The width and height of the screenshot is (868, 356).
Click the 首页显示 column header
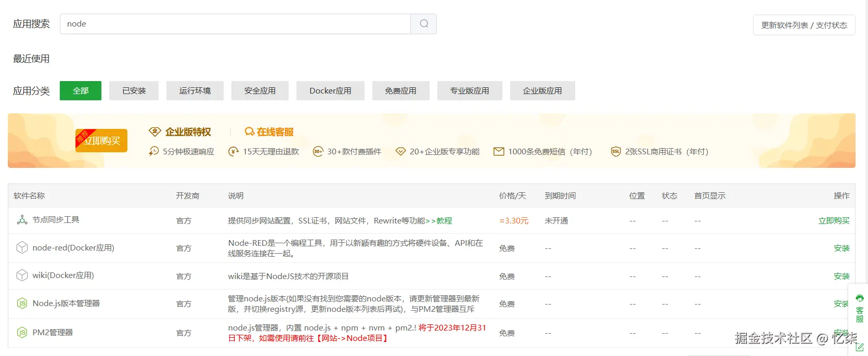pyautogui.click(x=710, y=196)
